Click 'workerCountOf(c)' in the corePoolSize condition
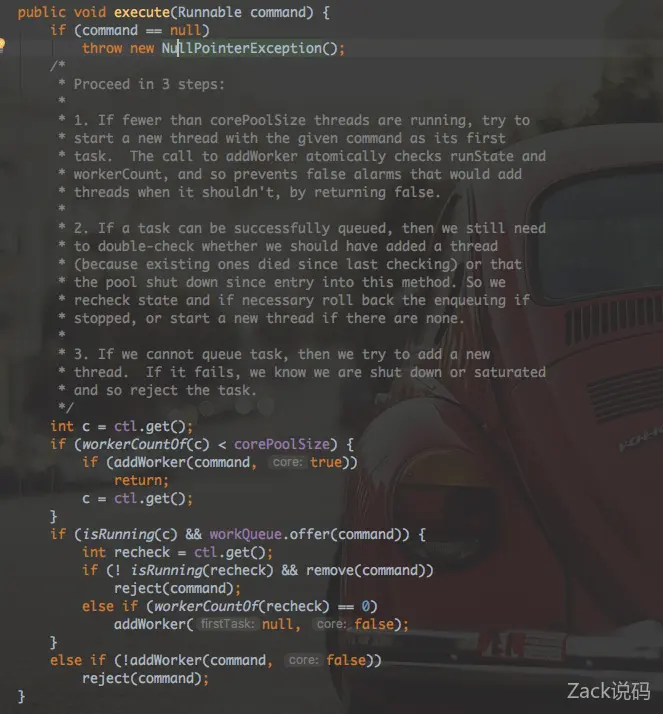The width and height of the screenshot is (663, 714). [145, 444]
